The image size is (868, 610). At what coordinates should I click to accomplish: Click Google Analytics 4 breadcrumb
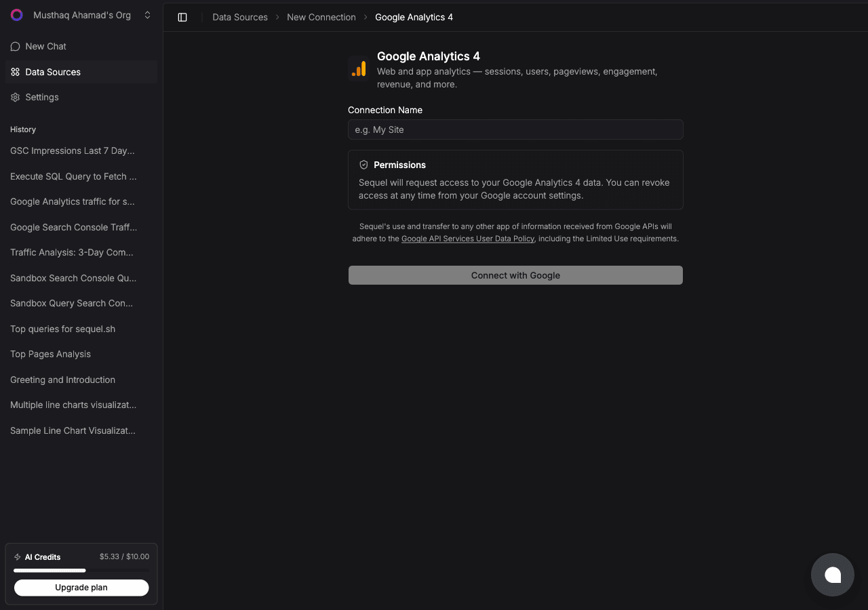414,17
